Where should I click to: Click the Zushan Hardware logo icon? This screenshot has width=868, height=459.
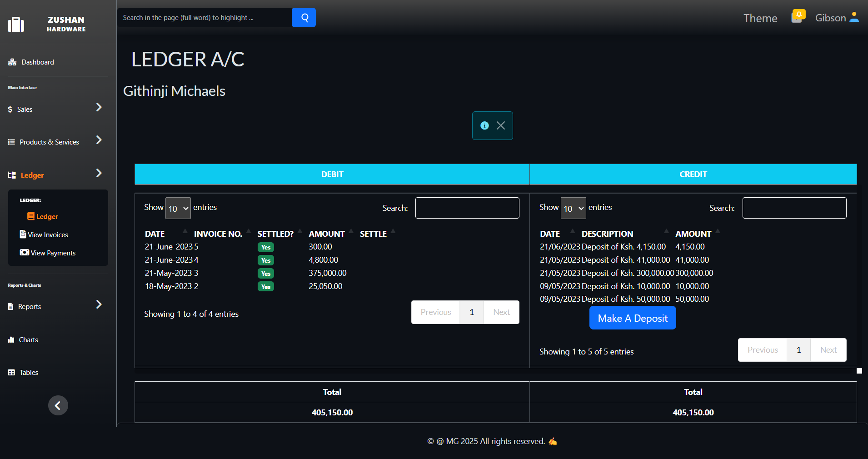tap(16, 25)
